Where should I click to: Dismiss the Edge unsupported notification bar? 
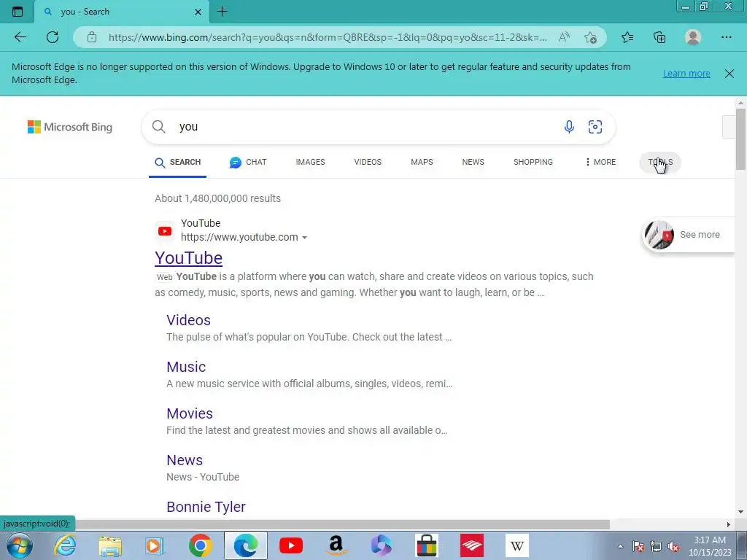pyautogui.click(x=729, y=74)
